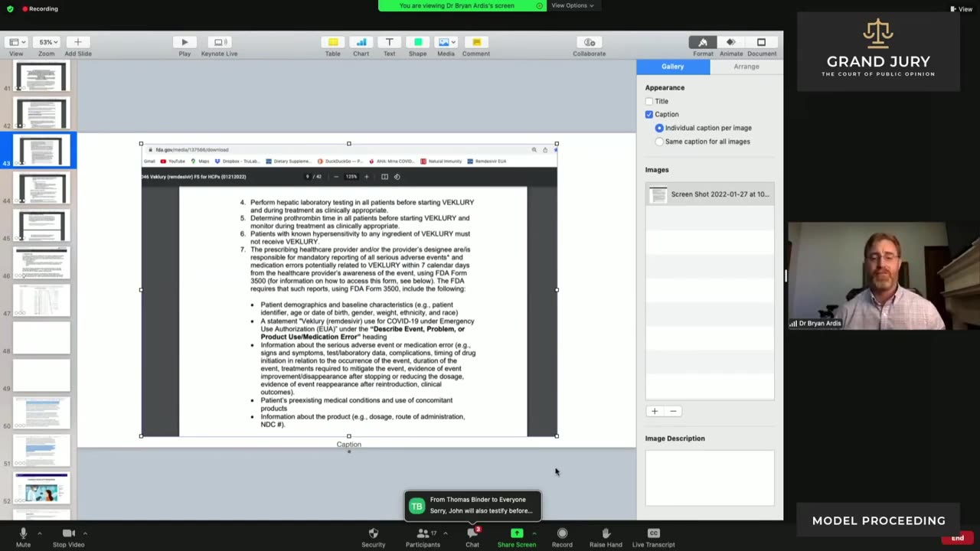Switch to the Gallery tab
Viewport: 980px width, 551px height.
click(673, 67)
